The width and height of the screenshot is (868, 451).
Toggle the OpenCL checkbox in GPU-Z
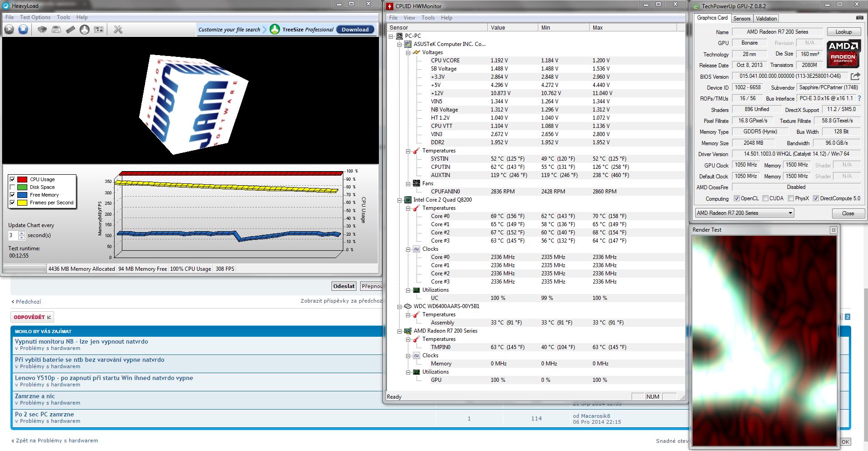click(x=737, y=198)
